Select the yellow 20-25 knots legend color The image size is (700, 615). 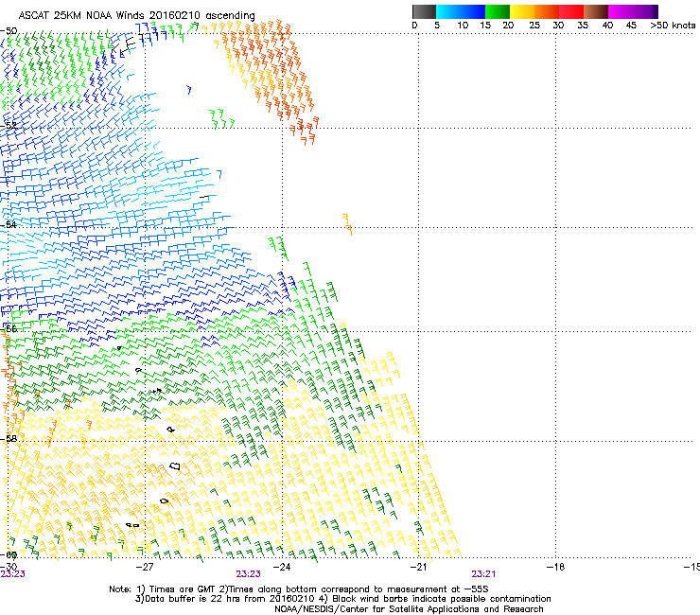pos(522,11)
